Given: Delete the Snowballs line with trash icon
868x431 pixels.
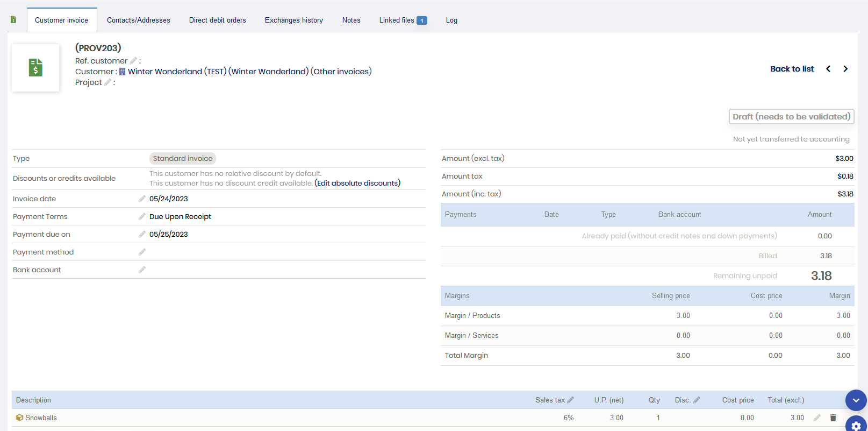Looking at the screenshot, I should (x=833, y=418).
